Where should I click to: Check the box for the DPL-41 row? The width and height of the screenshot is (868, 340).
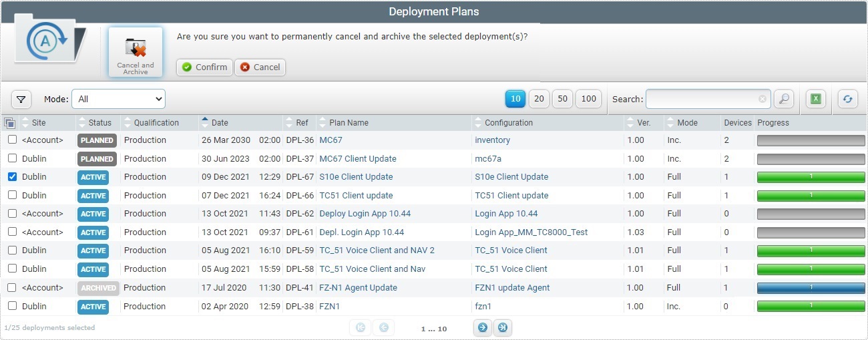point(12,287)
